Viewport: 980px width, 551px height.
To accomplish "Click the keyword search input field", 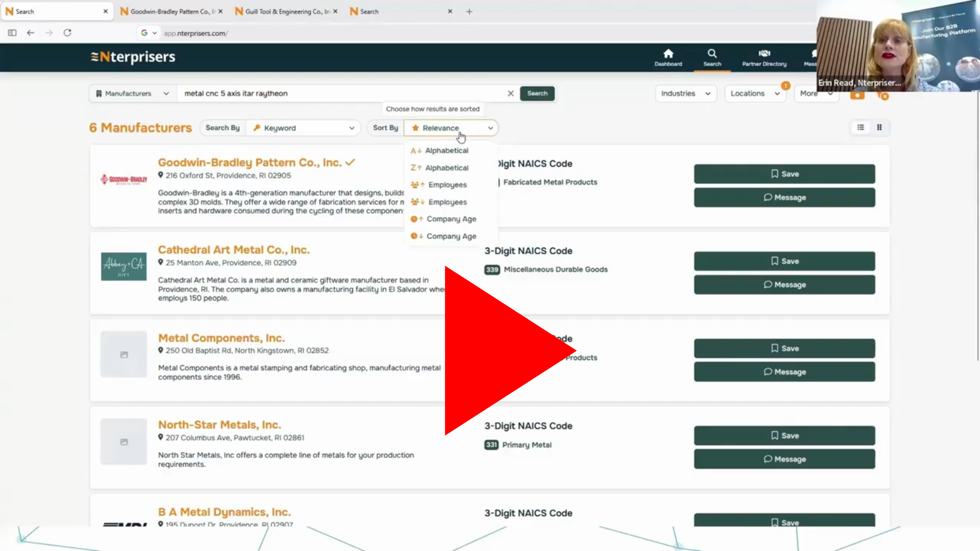I will [342, 94].
